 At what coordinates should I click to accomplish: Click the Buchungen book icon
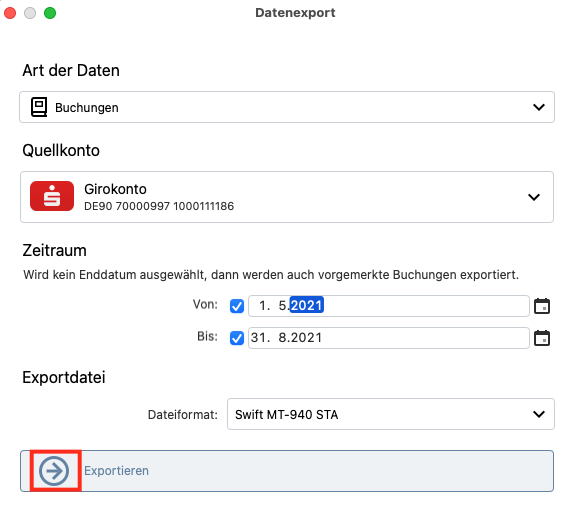(x=39, y=107)
